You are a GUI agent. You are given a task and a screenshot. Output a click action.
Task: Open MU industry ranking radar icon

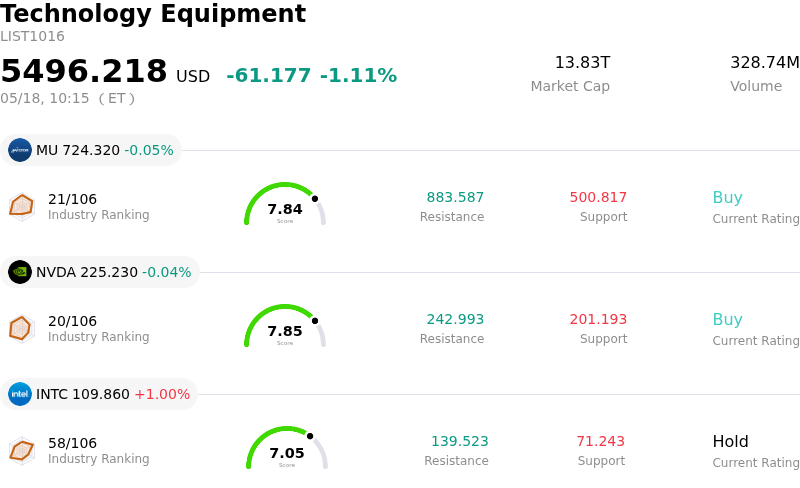tap(21, 207)
